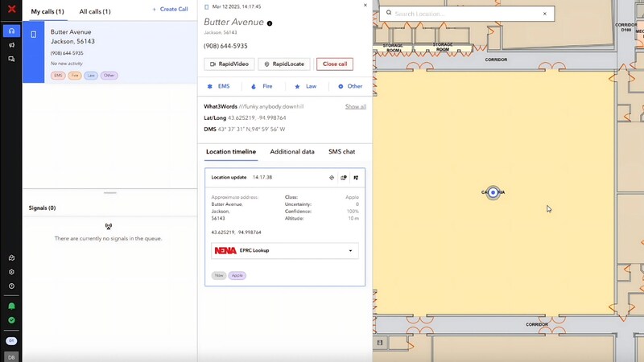This screenshot has width=644, height=362.
Task: Click the crosshair icon in Location update
Action: [332, 178]
